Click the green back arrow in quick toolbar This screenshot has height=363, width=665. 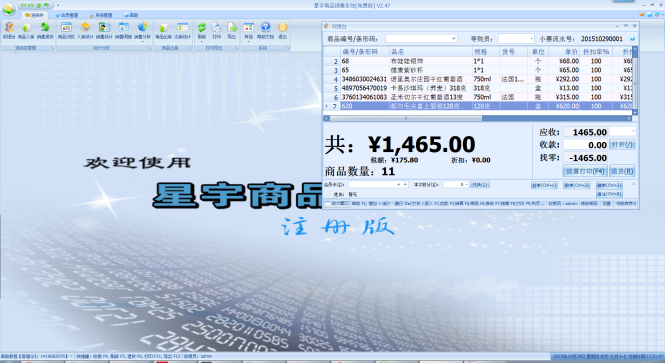click(24, 6)
